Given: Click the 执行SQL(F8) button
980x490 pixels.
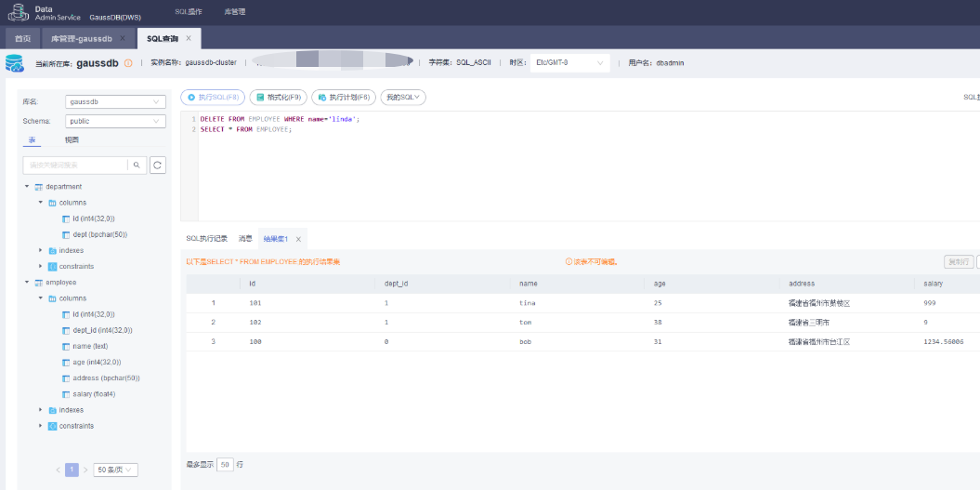Looking at the screenshot, I should click(213, 98).
